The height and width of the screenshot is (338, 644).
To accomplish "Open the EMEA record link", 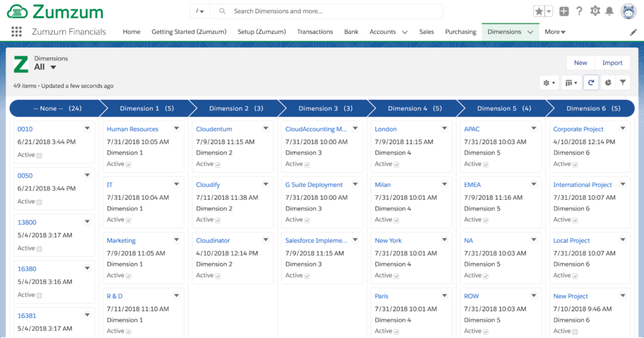I will (472, 185).
